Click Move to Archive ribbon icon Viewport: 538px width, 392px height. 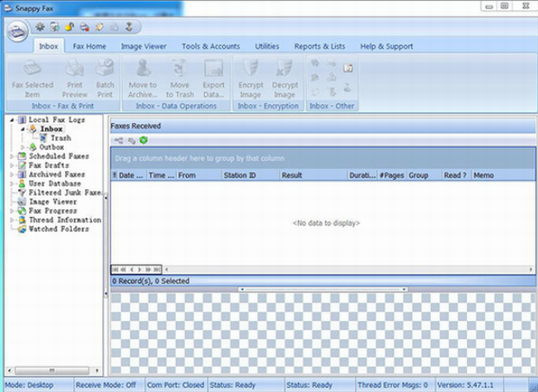(142, 68)
